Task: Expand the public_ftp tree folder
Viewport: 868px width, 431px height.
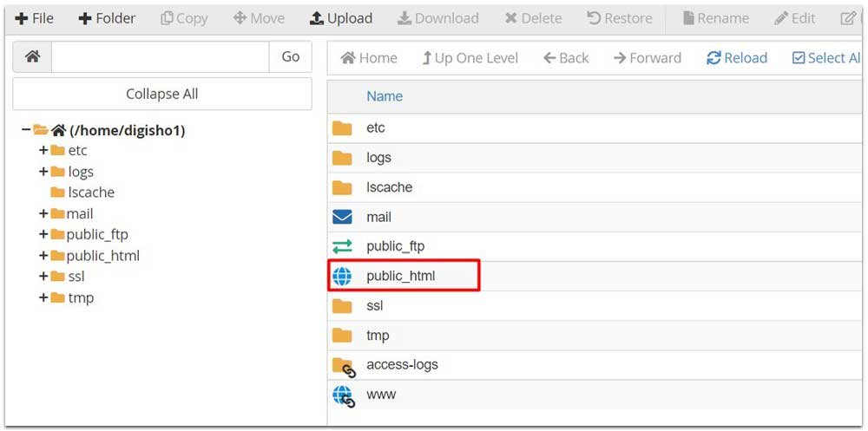Action: pyautogui.click(x=43, y=235)
